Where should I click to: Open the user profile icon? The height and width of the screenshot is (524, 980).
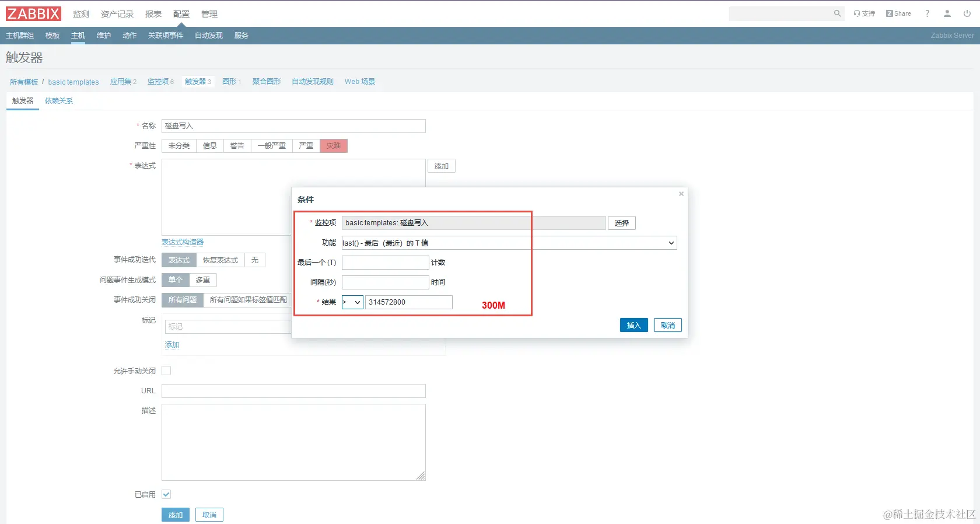(947, 13)
